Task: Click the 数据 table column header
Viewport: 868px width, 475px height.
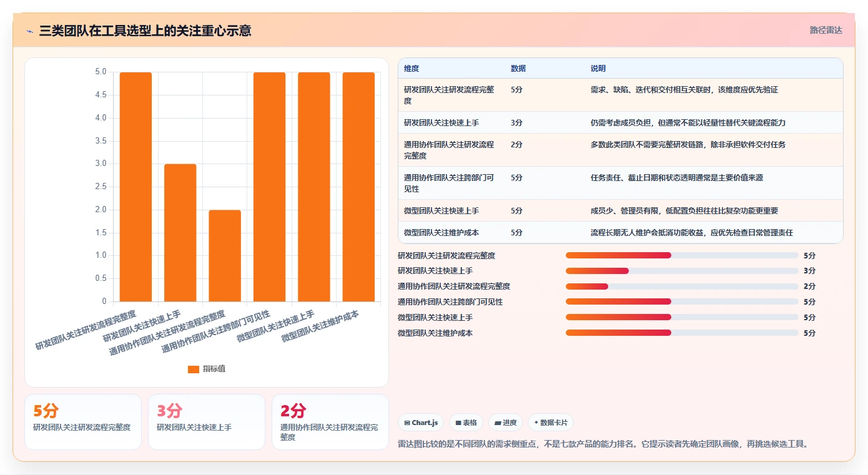Action: [x=518, y=69]
